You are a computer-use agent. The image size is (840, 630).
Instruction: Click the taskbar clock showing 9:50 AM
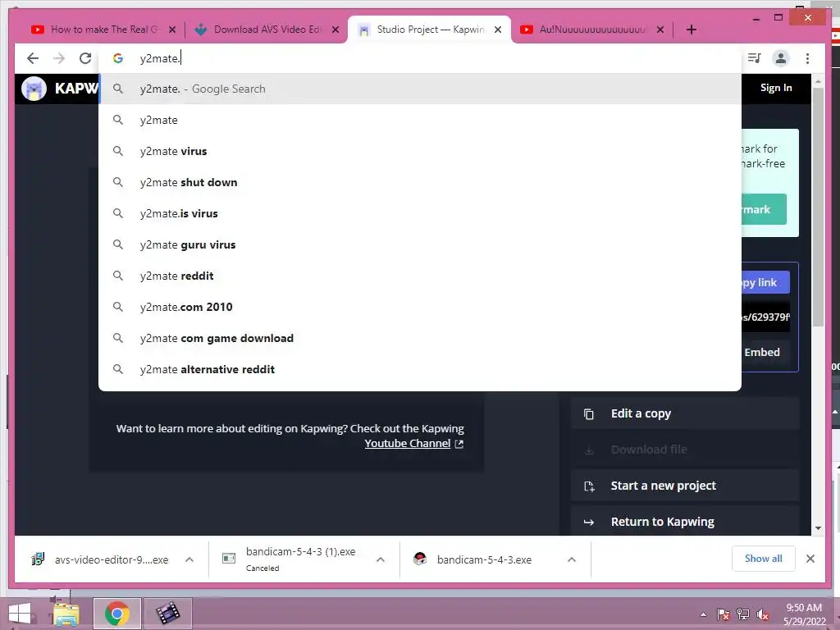[x=804, y=614]
